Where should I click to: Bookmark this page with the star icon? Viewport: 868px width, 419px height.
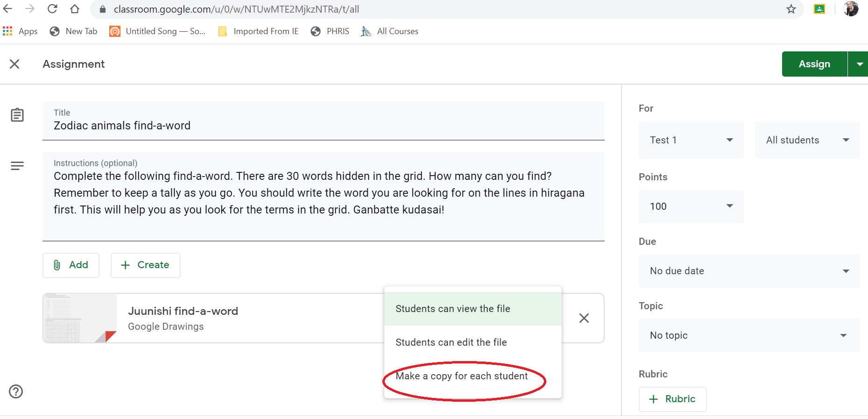click(791, 9)
